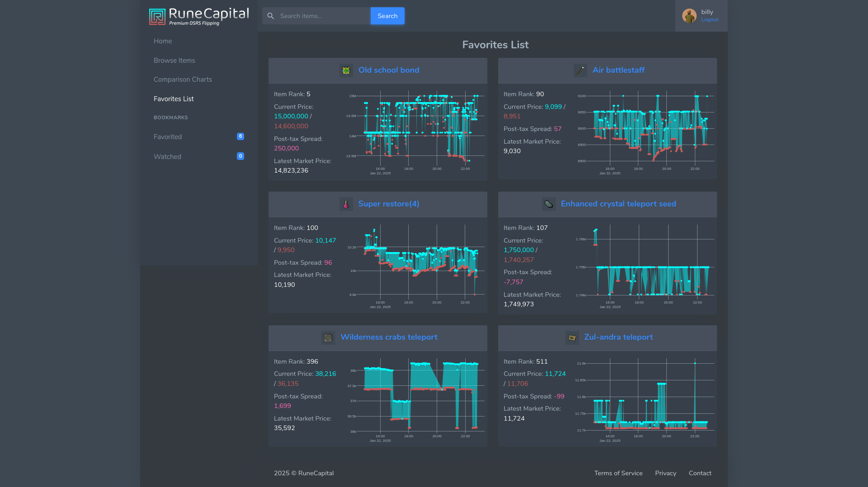Click the Logout link
Screen dimensions: 868x487
coord(709,20)
